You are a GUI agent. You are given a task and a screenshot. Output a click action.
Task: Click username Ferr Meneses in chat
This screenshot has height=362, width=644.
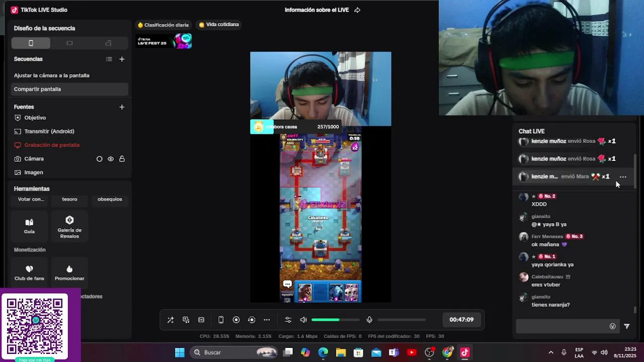[x=547, y=236]
